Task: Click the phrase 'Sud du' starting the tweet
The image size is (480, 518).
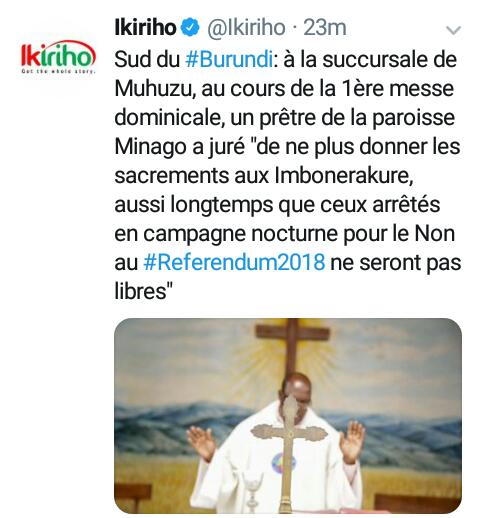Action: click(147, 60)
